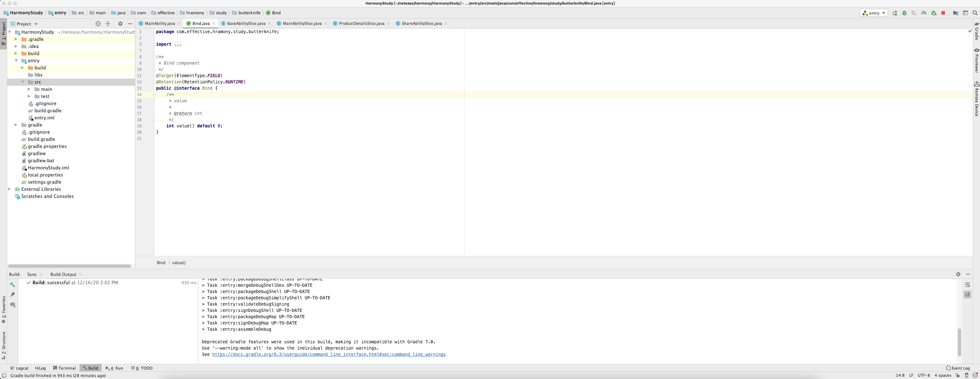The height and width of the screenshot is (379, 980).
Task: Expand the main folder under src
Action: (29, 89)
